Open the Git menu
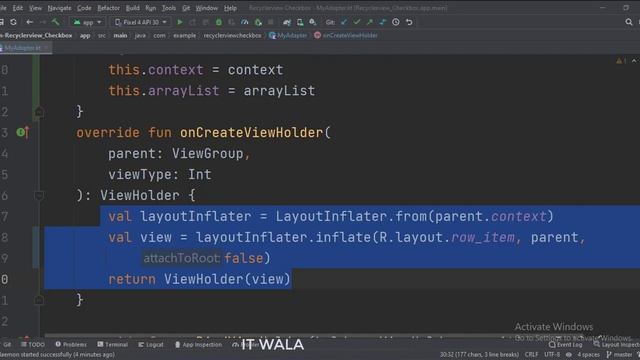 [x=186, y=8]
